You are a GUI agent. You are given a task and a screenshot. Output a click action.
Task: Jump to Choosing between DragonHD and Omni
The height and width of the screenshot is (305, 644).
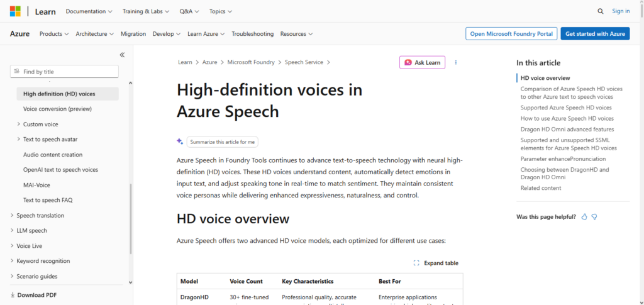(x=565, y=173)
